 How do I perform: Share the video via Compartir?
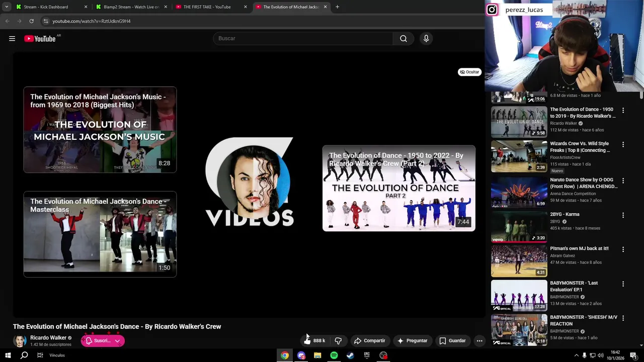[369, 340]
